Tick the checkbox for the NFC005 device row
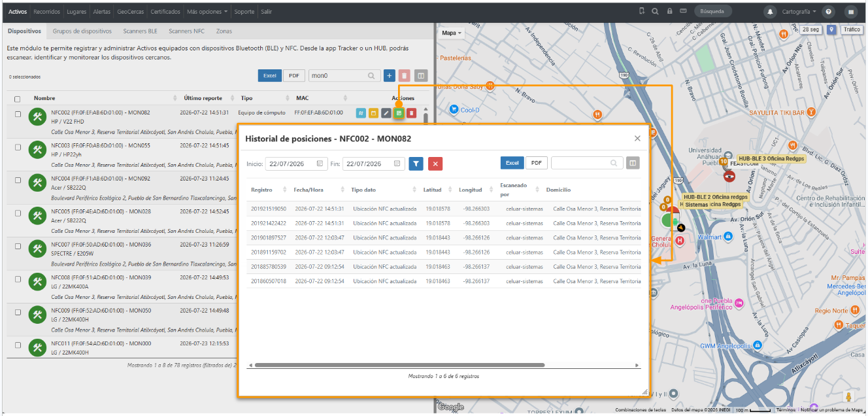Screen dimensions: 868x416 pyautogui.click(x=18, y=212)
